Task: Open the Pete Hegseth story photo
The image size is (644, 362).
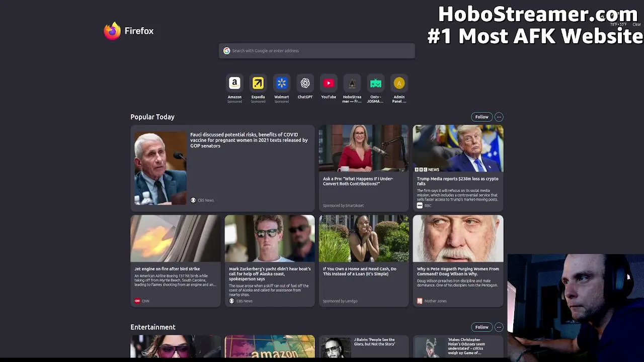Action: pos(458,239)
